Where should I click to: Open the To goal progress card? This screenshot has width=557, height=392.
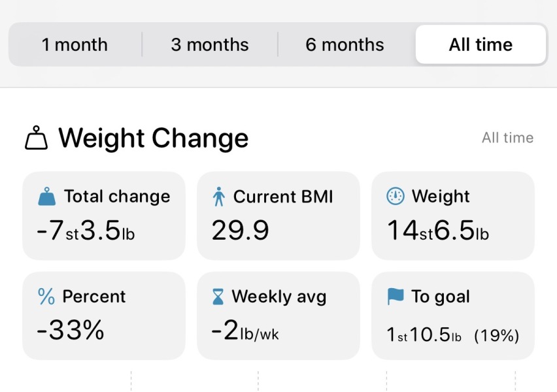pos(452,316)
